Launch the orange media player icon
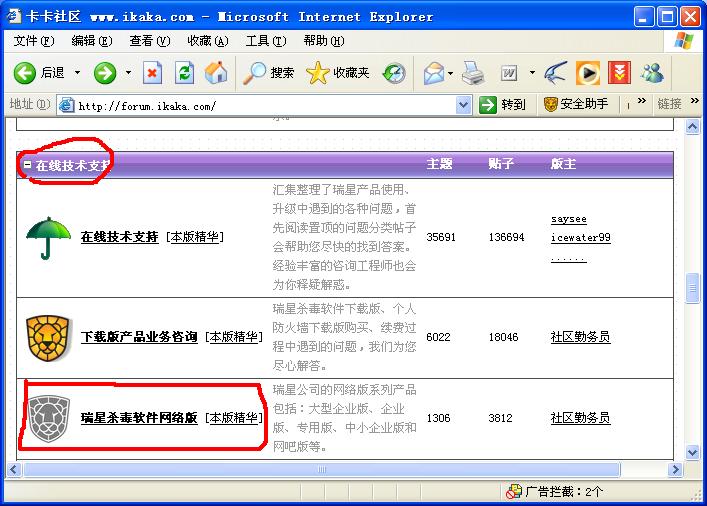The width and height of the screenshot is (707, 506). pyautogui.click(x=588, y=73)
